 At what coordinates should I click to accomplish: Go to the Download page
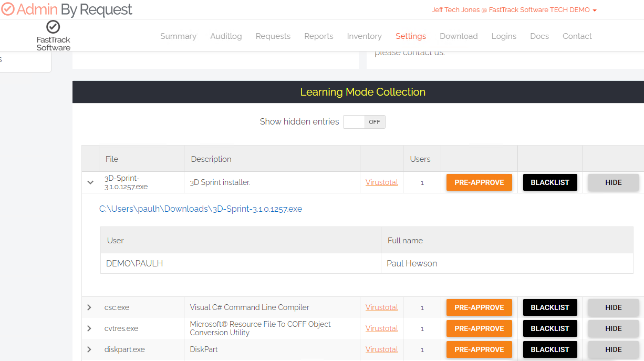(x=459, y=36)
